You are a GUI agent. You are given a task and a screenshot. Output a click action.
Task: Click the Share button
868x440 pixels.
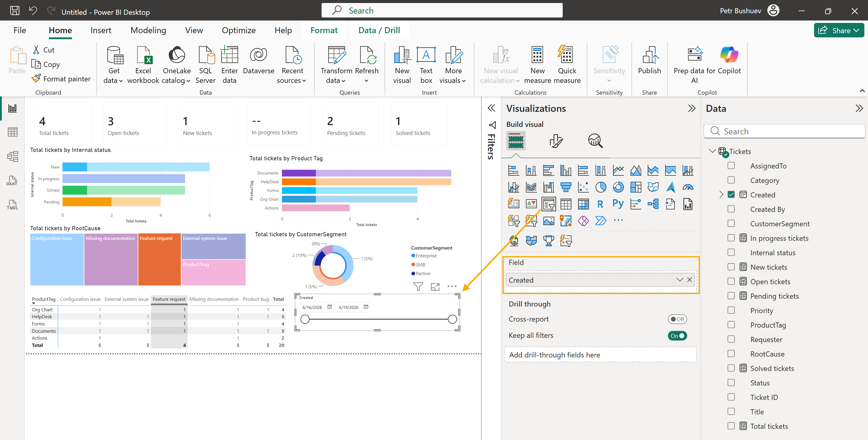tap(839, 30)
